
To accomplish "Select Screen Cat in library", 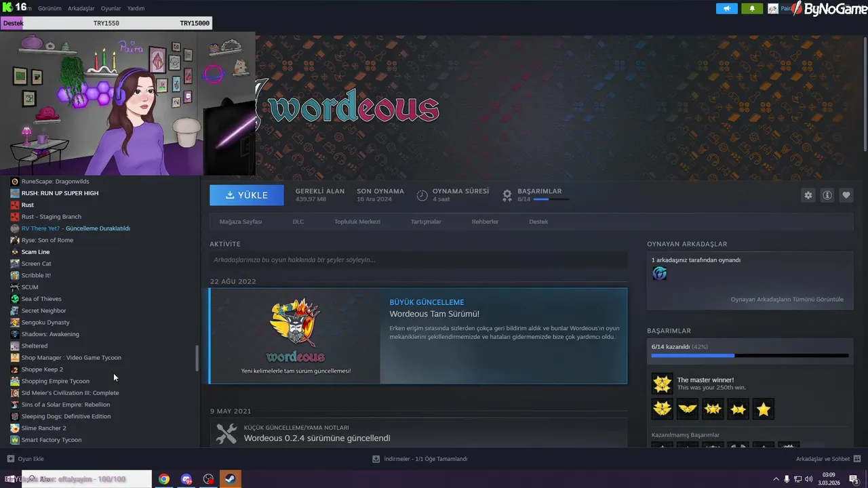I will (36, 264).
